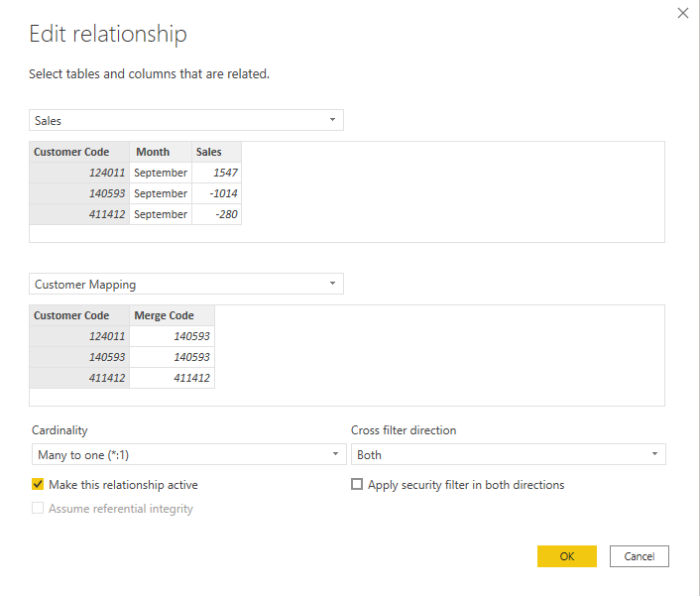Select the Month column header in Sales
The image size is (700, 596).
[x=161, y=152]
